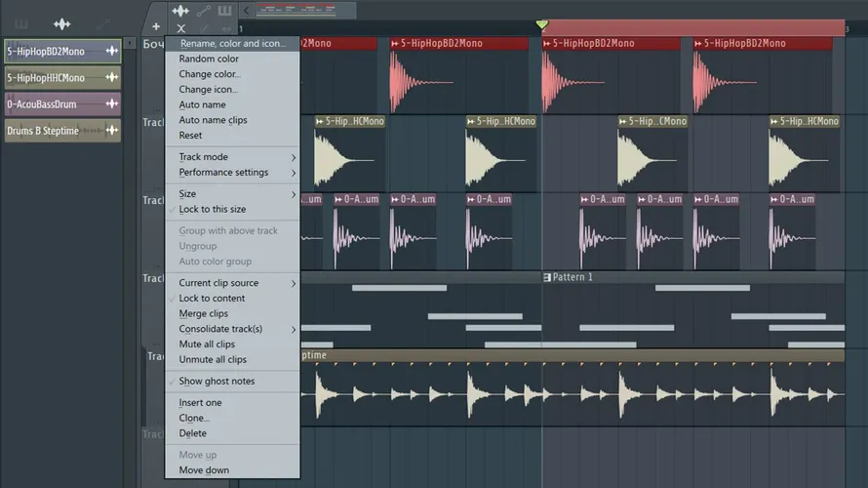The height and width of the screenshot is (488, 868).
Task: Click the bar 1 number on the timeline ruler
Action: pos(241,29)
